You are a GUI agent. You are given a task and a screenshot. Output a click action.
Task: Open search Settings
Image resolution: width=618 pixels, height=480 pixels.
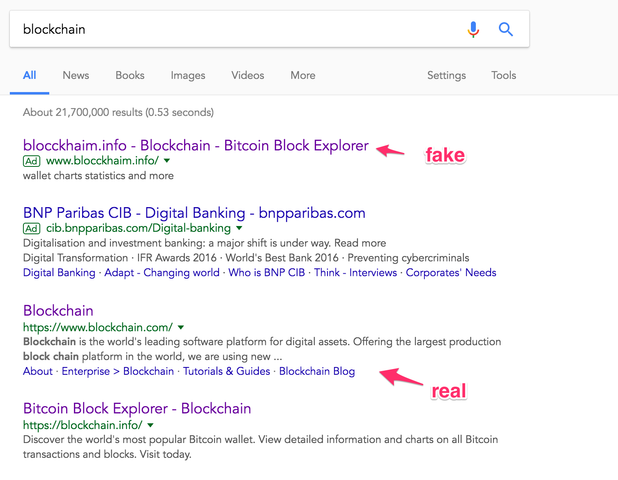coord(446,75)
